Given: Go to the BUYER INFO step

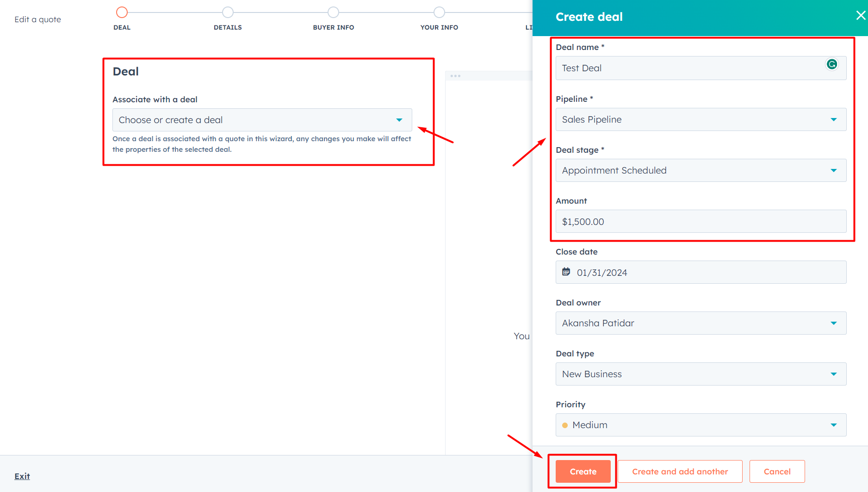Looking at the screenshot, I should point(333,12).
